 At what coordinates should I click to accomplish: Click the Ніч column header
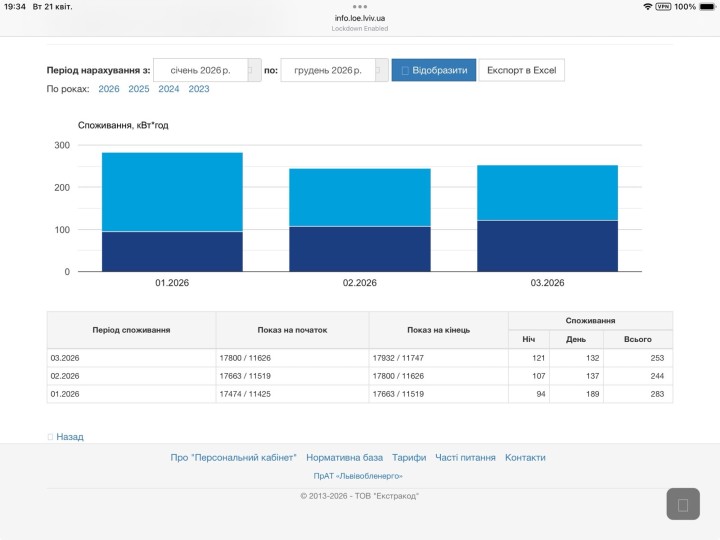tap(529, 339)
